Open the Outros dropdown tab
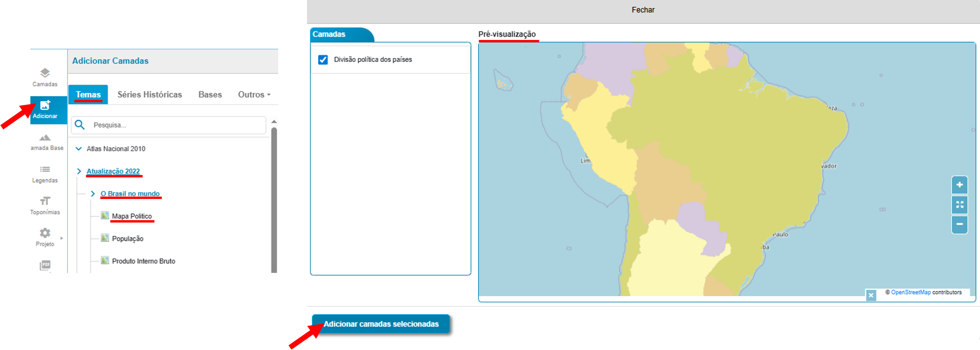980x350 pixels. point(254,95)
